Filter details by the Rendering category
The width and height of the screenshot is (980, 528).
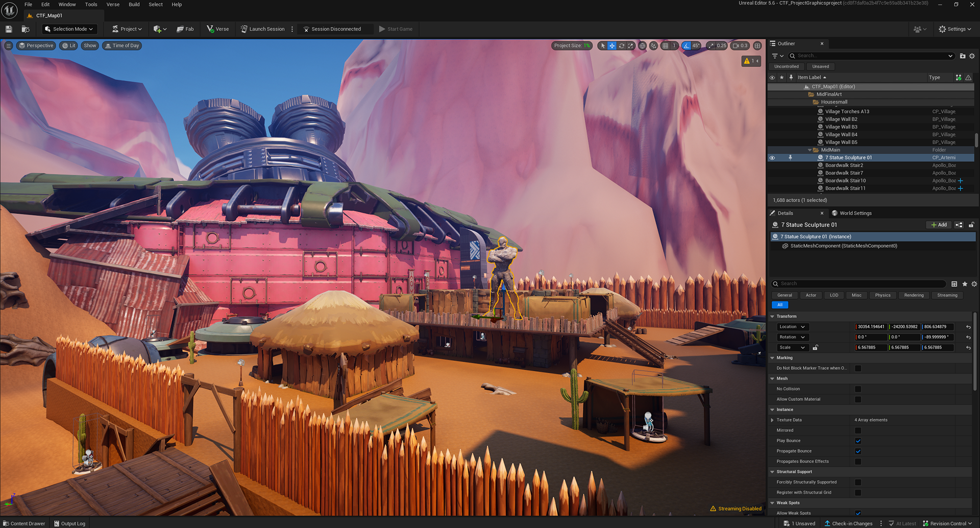(914, 295)
